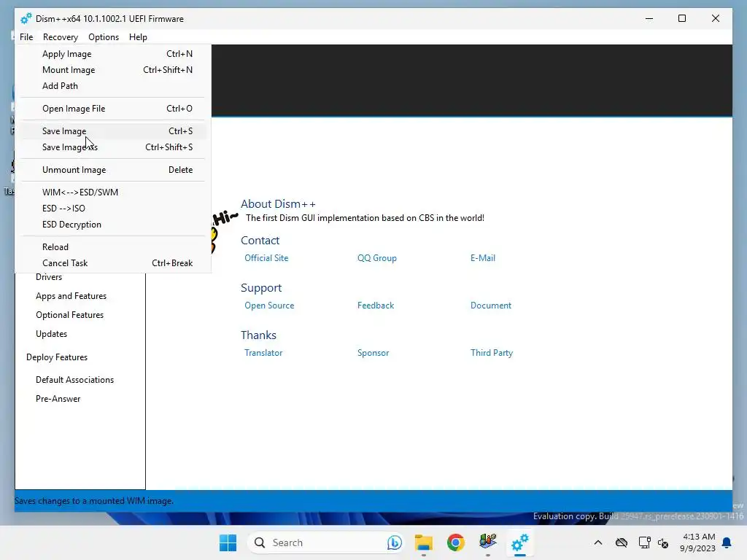Screen dimensions: 747x560
Task: Choose Open Image File
Action: [x=113, y=109]
